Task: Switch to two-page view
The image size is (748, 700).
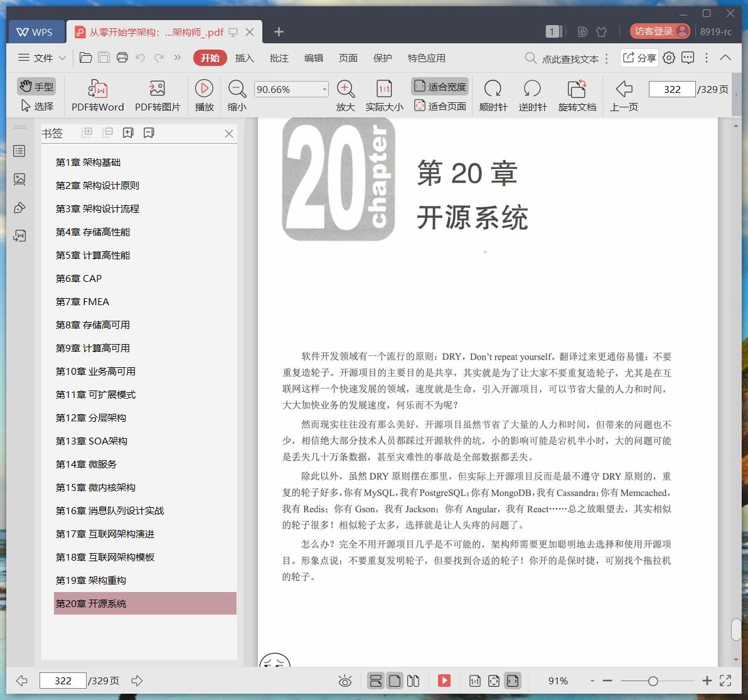Action: [413, 681]
